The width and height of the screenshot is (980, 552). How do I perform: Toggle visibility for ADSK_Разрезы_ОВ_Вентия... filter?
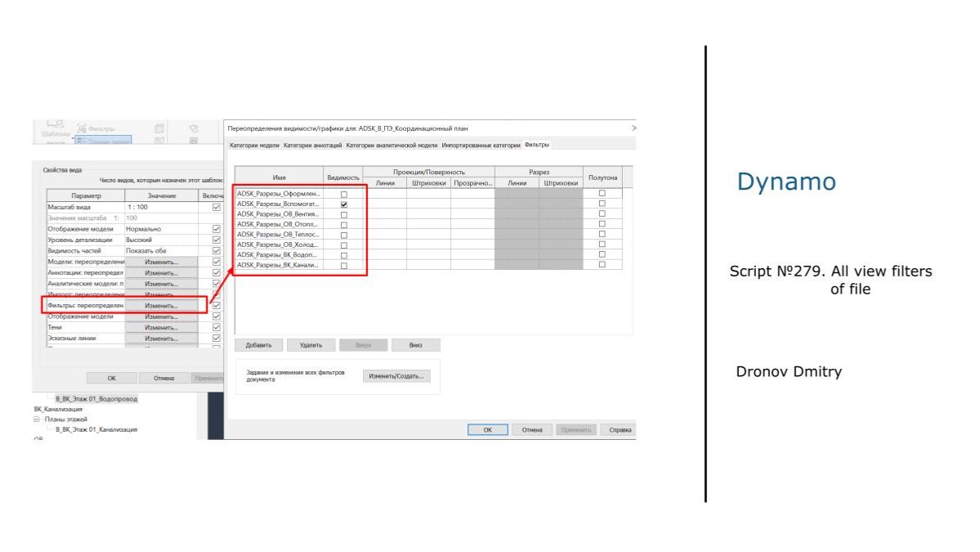coord(344,214)
